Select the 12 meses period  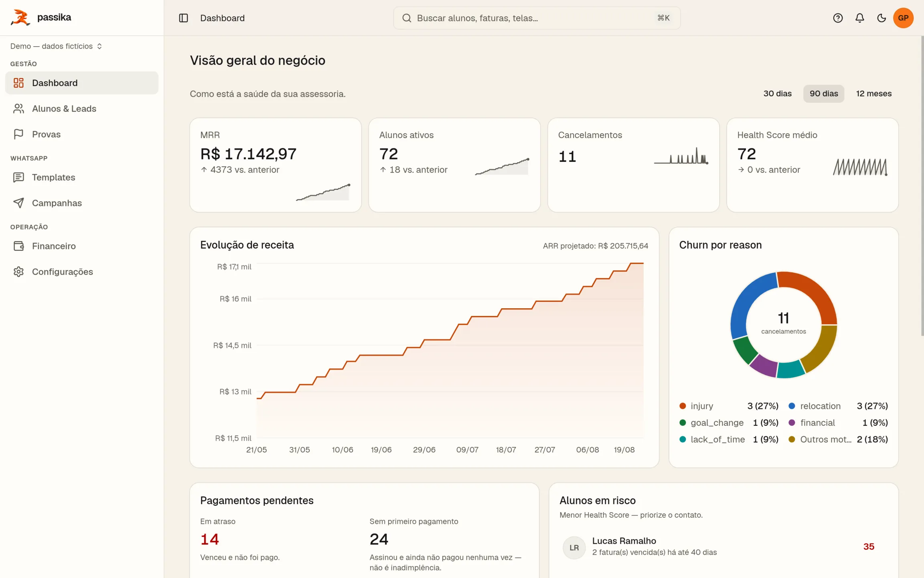[874, 94]
